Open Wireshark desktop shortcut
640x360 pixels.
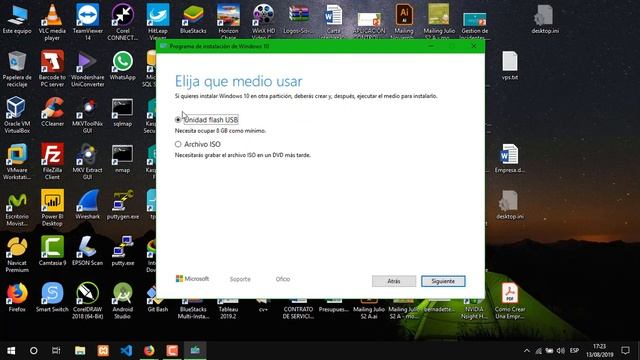[87, 204]
